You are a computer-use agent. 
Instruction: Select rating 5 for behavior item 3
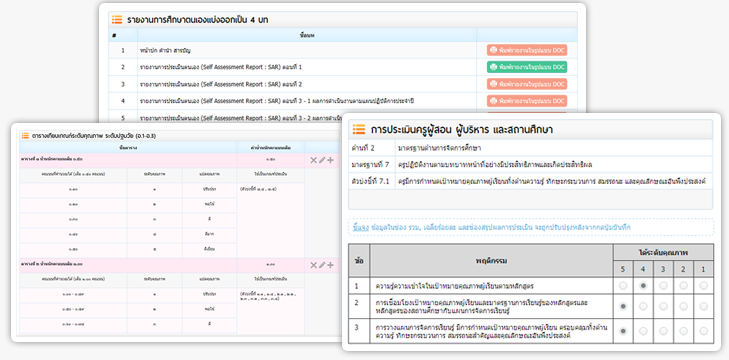(623, 331)
